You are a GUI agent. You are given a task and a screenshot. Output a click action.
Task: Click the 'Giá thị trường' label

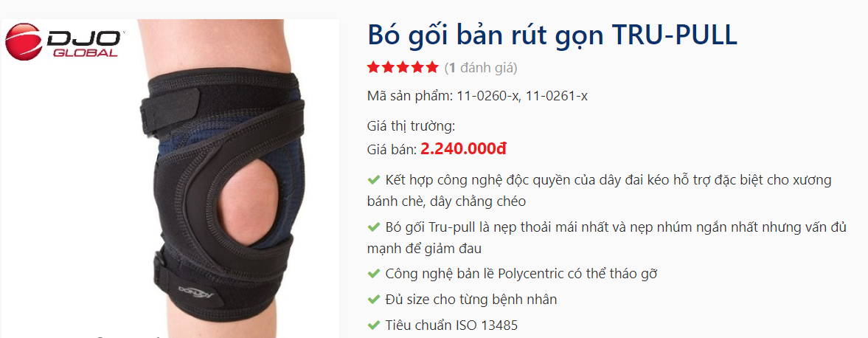point(412,126)
